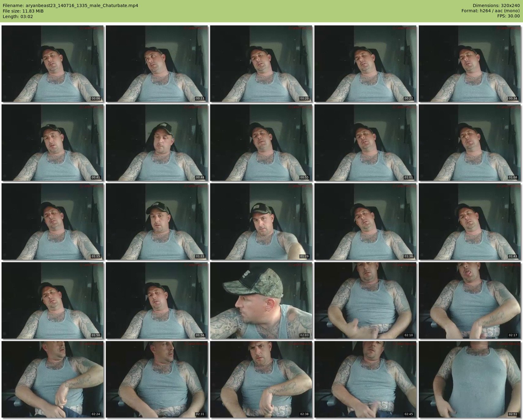The width and height of the screenshot is (523, 420).
Task: Click the Filename line in the header
Action: 70,6
